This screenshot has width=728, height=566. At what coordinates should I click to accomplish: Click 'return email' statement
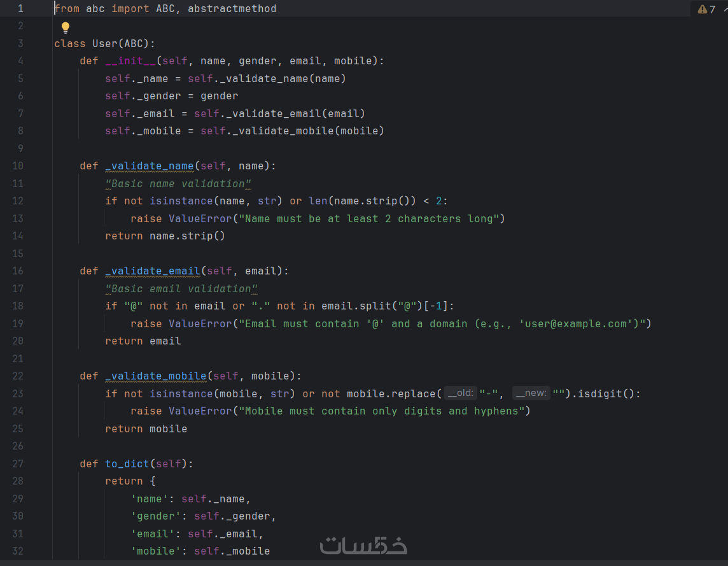pyautogui.click(x=143, y=341)
